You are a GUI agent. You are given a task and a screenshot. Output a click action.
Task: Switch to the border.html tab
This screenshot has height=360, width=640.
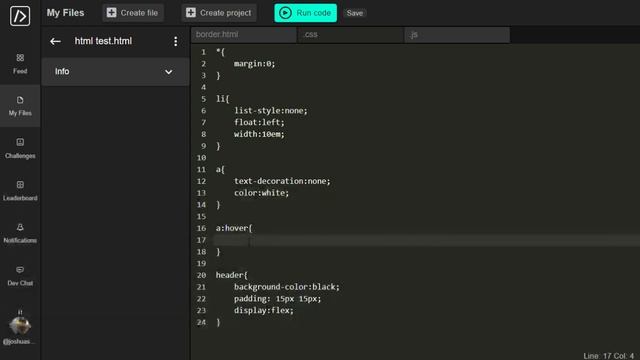(244, 35)
